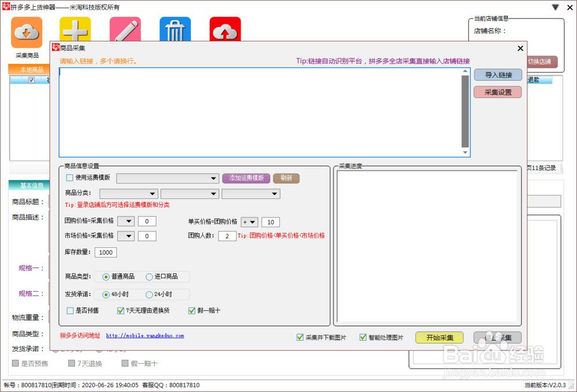Click the orange 采集商品 cloud download icon
Screen dimensions: 577x392
point(27,32)
